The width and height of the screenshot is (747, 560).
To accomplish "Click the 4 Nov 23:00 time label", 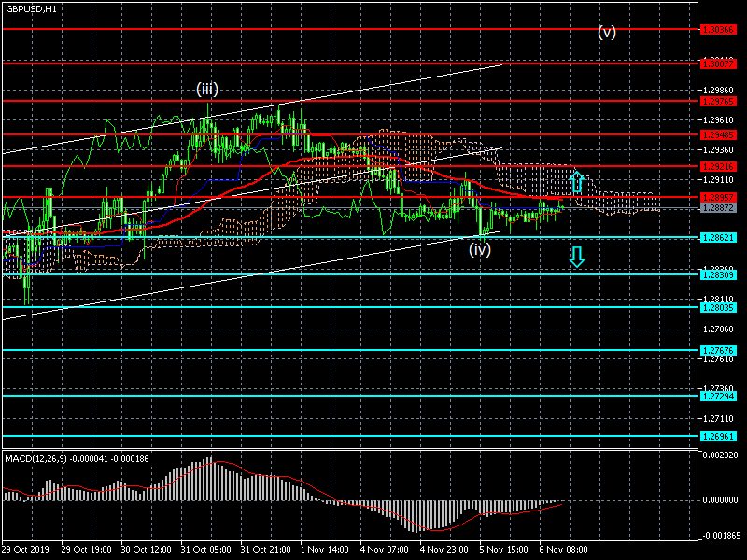I will [x=444, y=549].
